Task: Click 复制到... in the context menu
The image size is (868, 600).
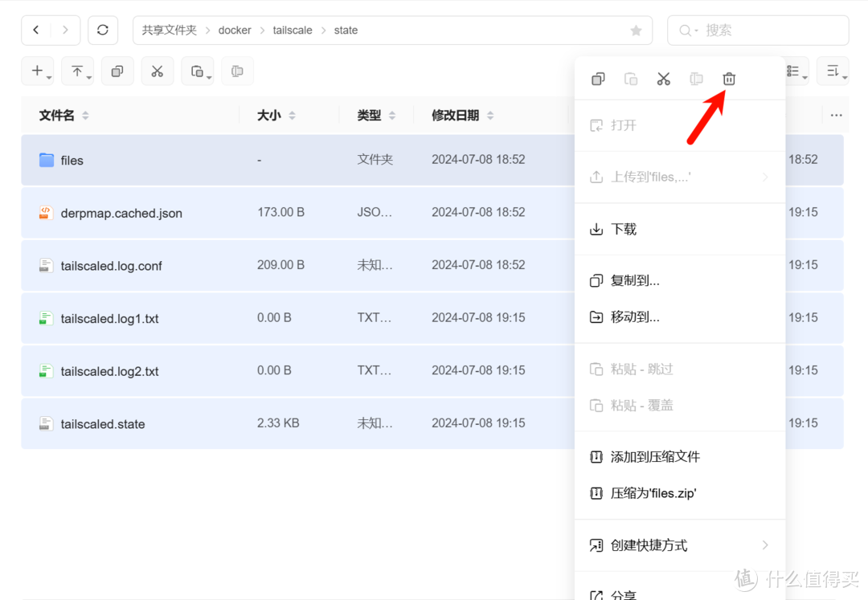Action: pos(635,280)
